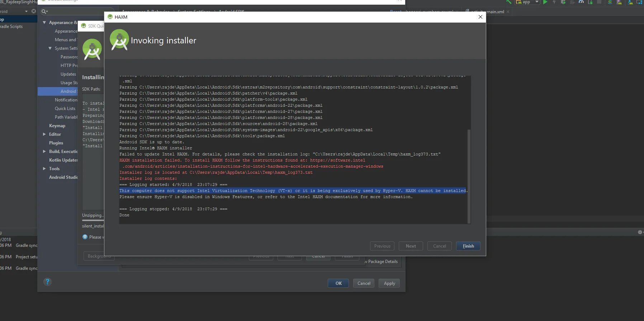Viewport: 644px width, 321px height.
Task: Select Gradle Scripts in the project tree
Action: pos(11,27)
